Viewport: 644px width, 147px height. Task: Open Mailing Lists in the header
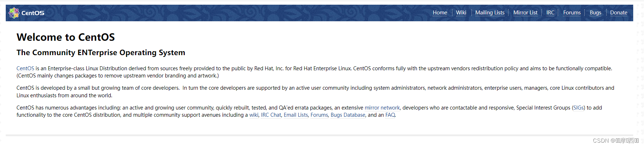pyautogui.click(x=490, y=13)
